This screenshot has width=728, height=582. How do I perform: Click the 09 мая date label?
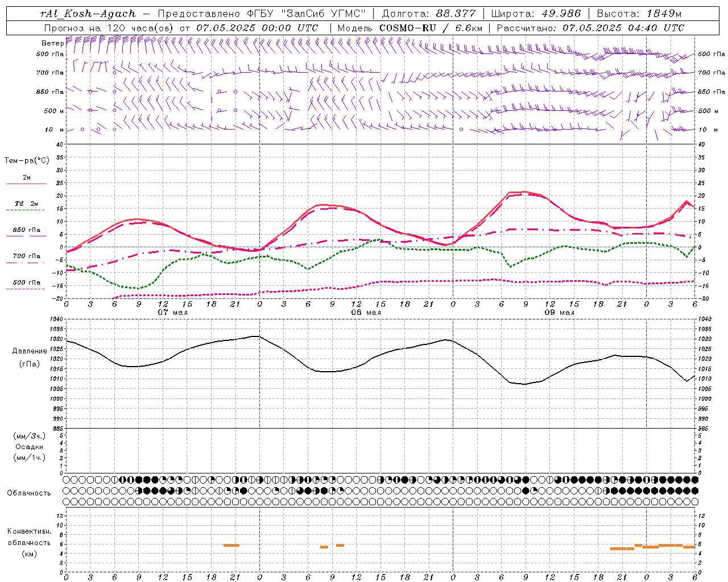pyautogui.click(x=559, y=313)
